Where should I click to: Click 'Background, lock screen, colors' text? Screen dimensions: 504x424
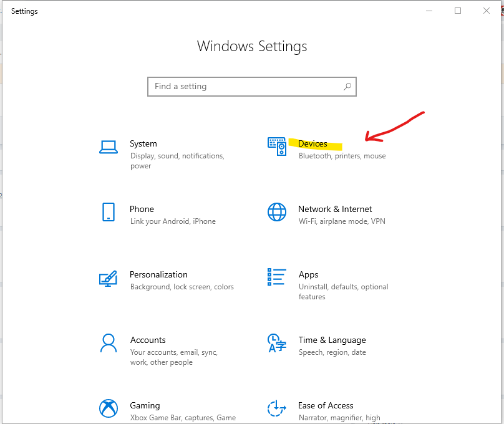point(182,287)
